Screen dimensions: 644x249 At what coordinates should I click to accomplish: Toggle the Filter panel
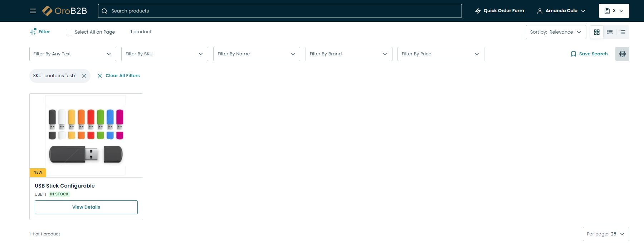40,32
